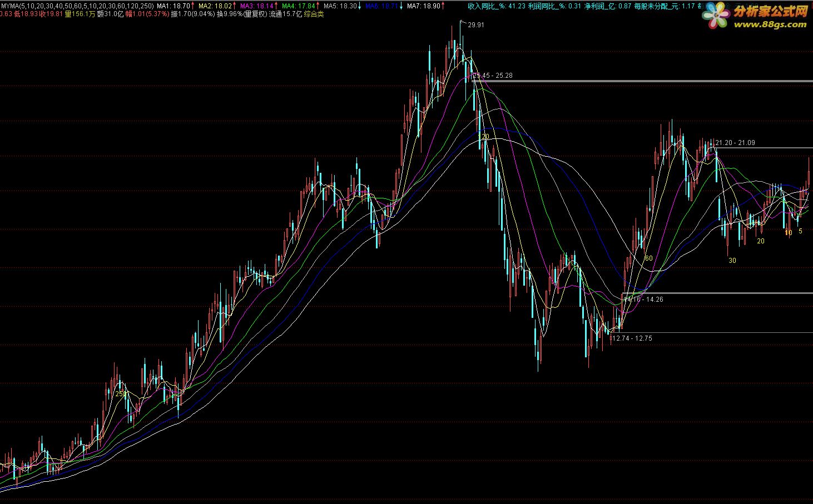Click 每股未分配_元: 1.17 figure
This screenshot has height=504, width=813.
coord(665,6)
